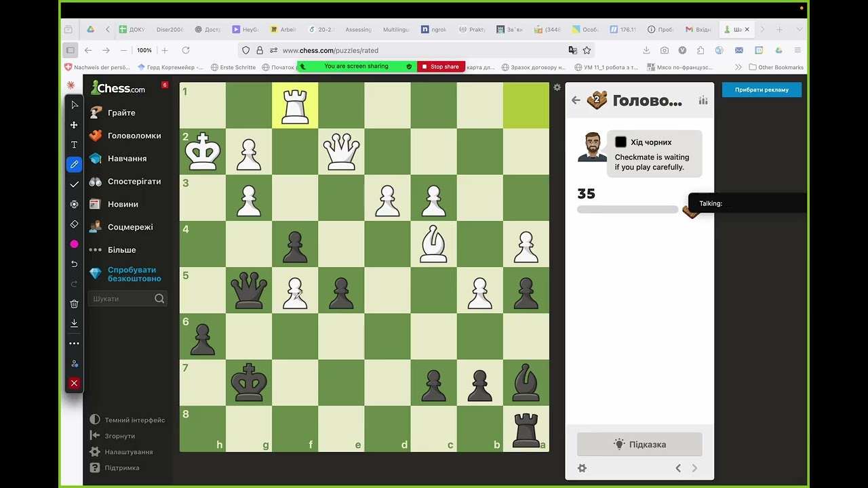Click the Chess.com logo
The image size is (868, 488).
[118, 88]
